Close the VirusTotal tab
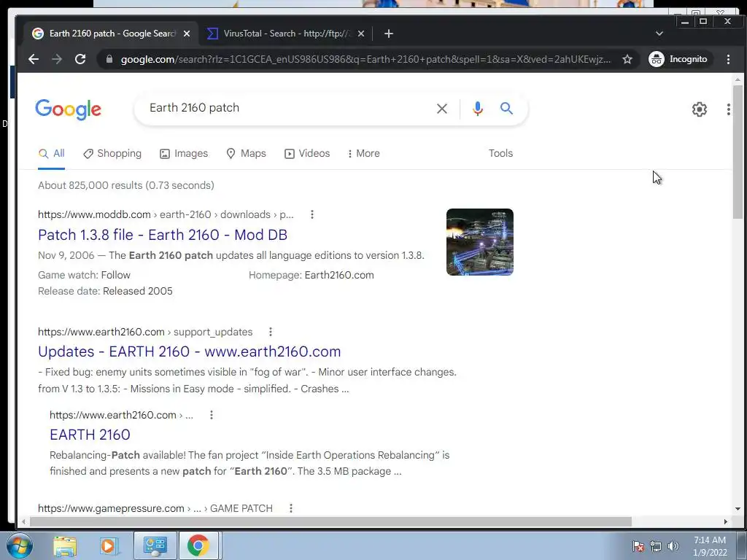 click(361, 34)
